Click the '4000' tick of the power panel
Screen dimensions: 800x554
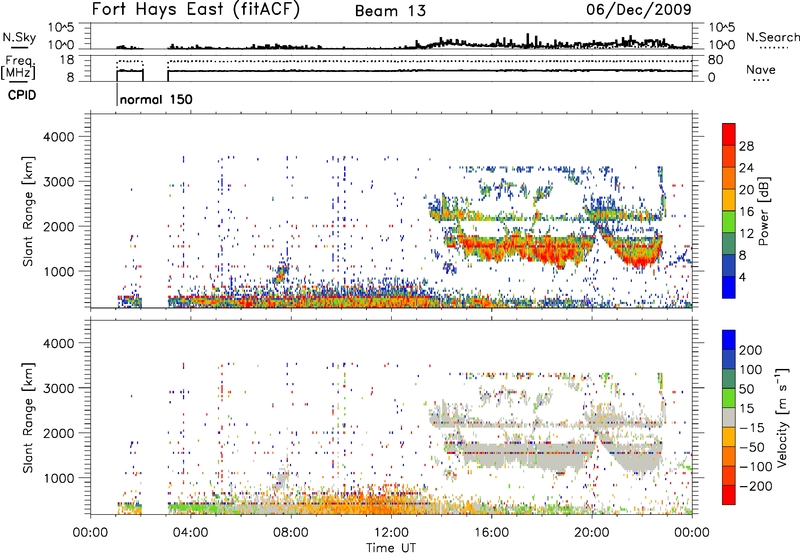coord(58,137)
